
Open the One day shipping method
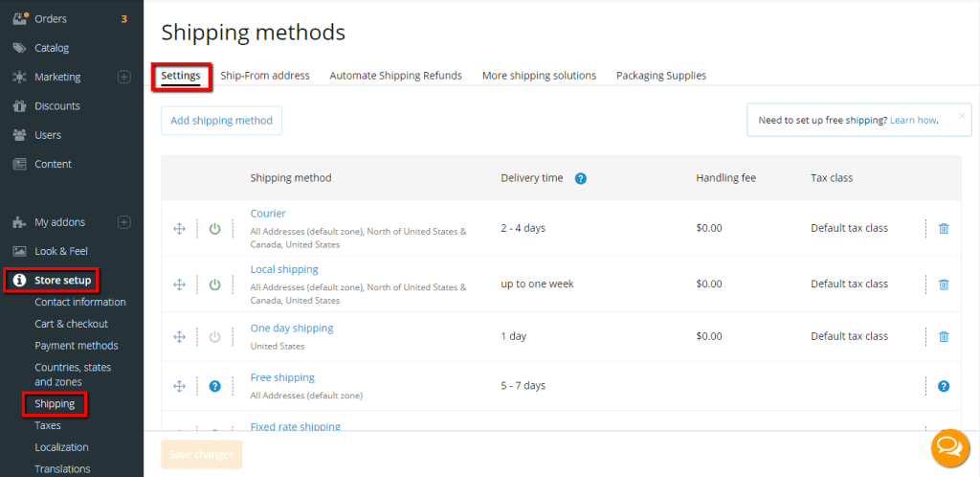click(292, 329)
